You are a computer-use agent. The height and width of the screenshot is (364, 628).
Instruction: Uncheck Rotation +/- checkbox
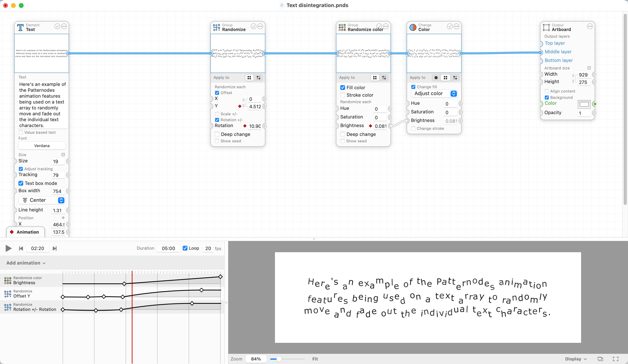click(217, 120)
